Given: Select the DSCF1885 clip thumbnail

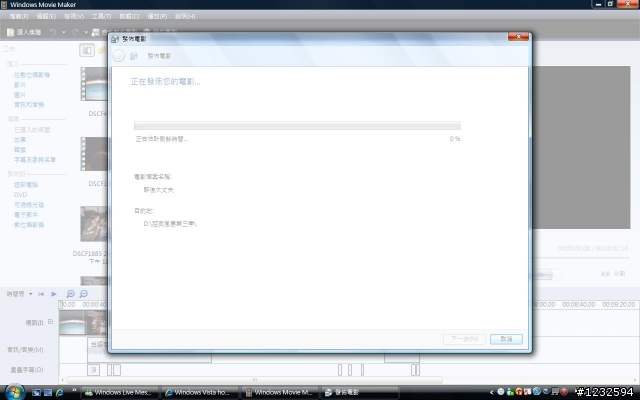Looking at the screenshot, I should click(94, 224).
